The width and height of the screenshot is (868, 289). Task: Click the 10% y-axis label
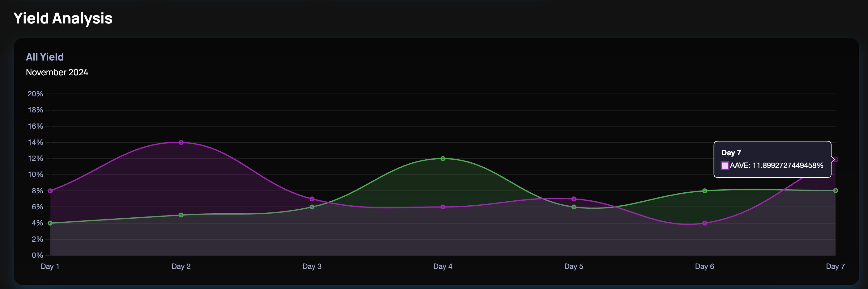coord(35,175)
